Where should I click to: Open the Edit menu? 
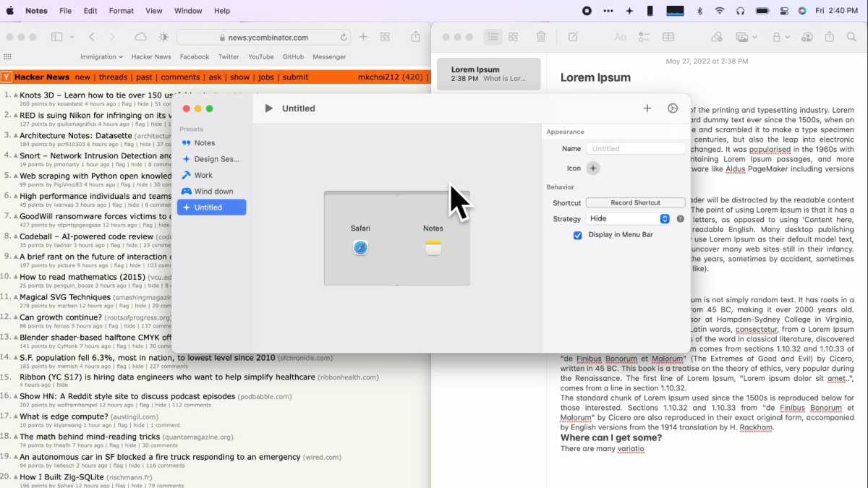point(90,11)
